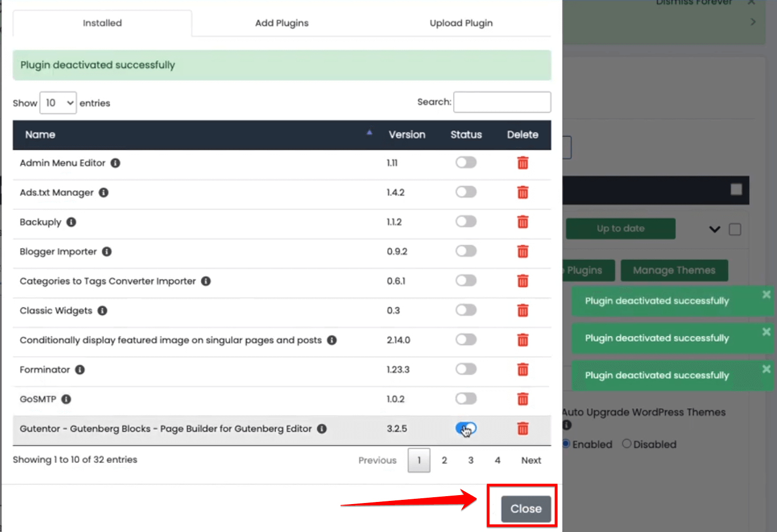The image size is (777, 532).
Task: Toggle Forminator status switch
Action: pos(466,369)
